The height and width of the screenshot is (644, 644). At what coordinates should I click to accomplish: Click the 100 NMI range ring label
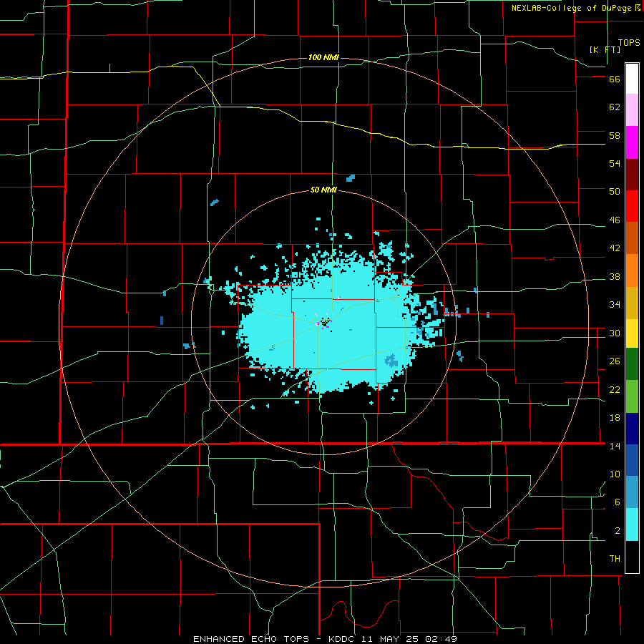pyautogui.click(x=323, y=57)
